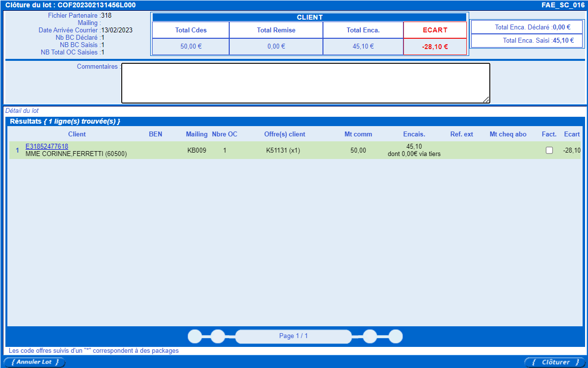Select the KB009 mailing cell

tap(196, 150)
